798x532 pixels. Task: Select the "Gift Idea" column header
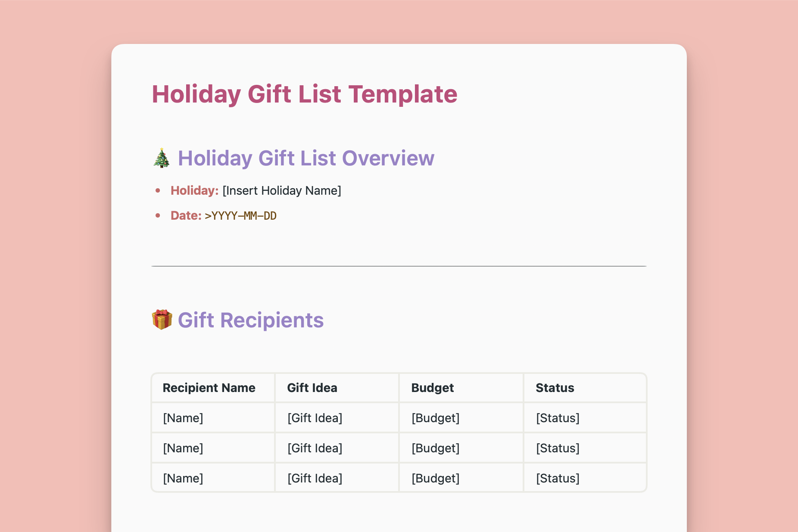pyautogui.click(x=312, y=388)
